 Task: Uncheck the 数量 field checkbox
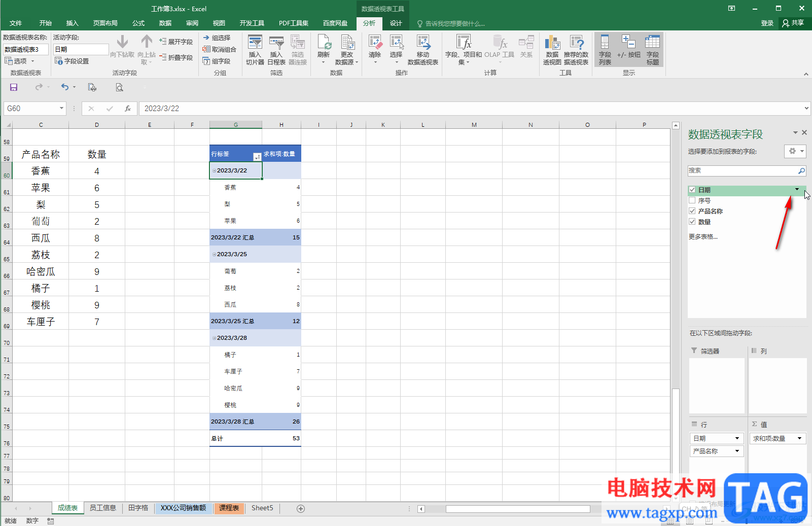692,222
